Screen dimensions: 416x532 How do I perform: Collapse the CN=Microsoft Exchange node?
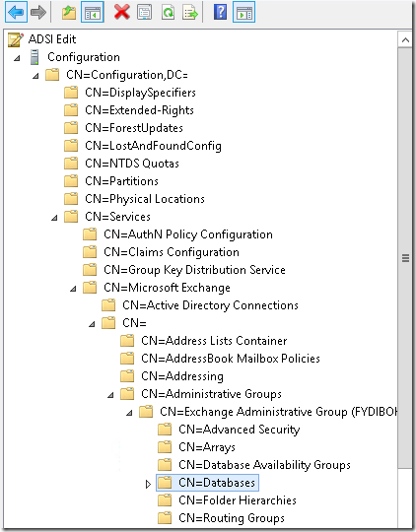click(x=73, y=289)
